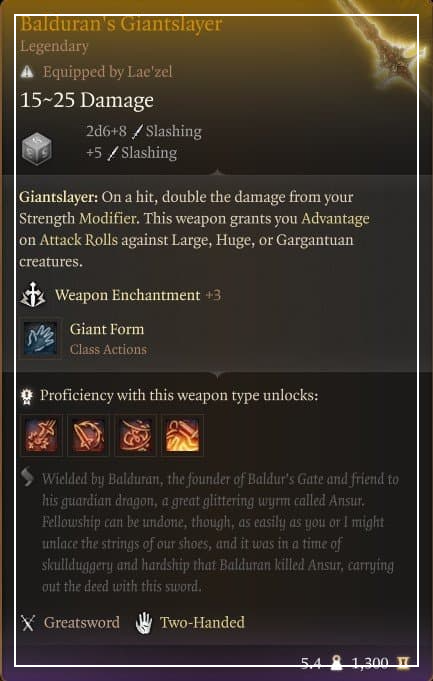
Task: Click the crossed swords Greatsword icon
Action: point(28,623)
